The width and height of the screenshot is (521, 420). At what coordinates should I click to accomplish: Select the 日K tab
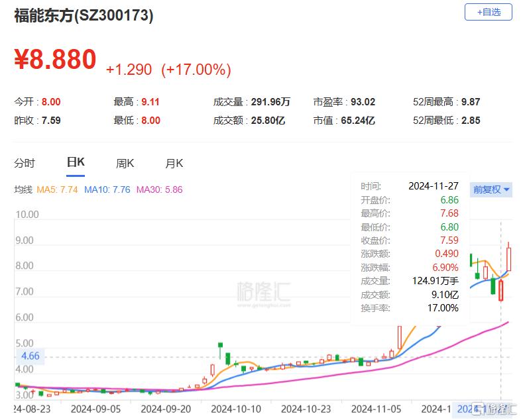[x=75, y=162]
